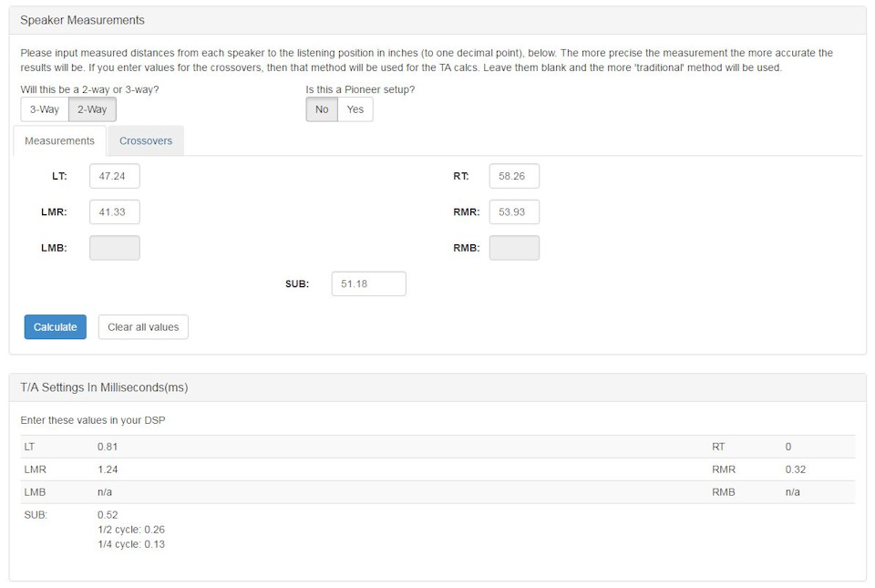The height and width of the screenshot is (588, 875).
Task: Switch to the Measurements tab
Action: (60, 141)
